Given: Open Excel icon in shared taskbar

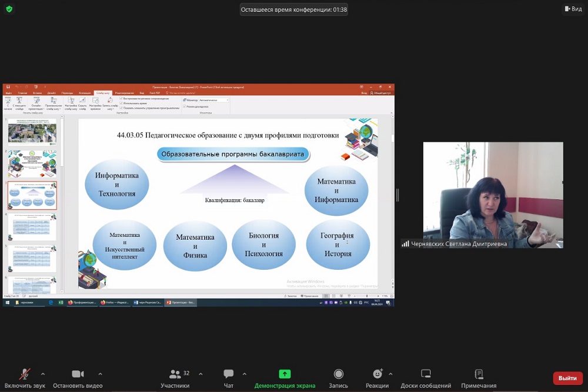Looking at the screenshot, I should [61, 303].
